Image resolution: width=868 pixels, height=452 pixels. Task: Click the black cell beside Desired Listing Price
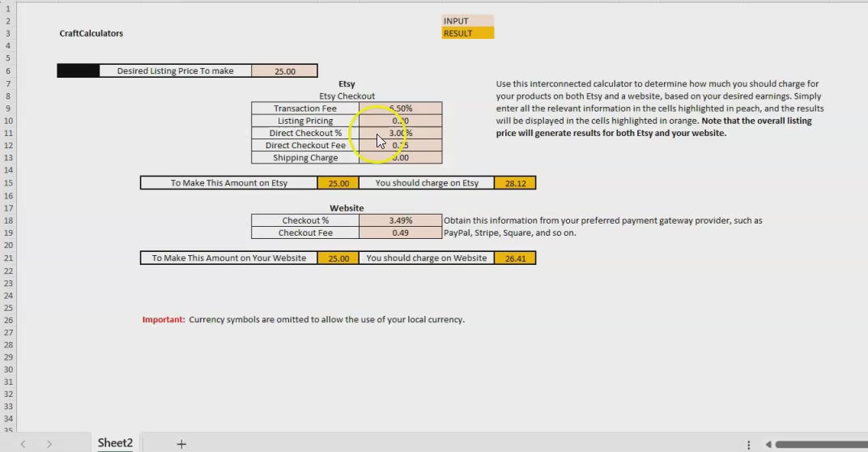click(x=78, y=71)
